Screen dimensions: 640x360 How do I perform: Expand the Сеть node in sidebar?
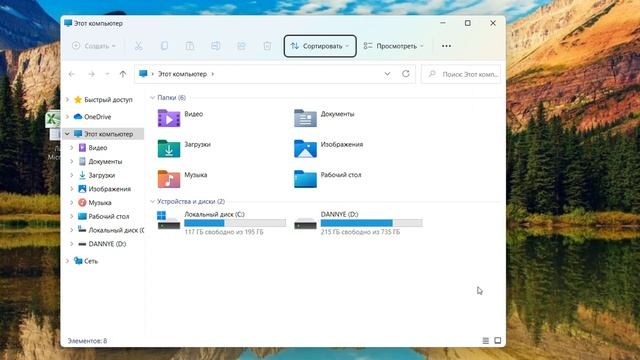67,261
